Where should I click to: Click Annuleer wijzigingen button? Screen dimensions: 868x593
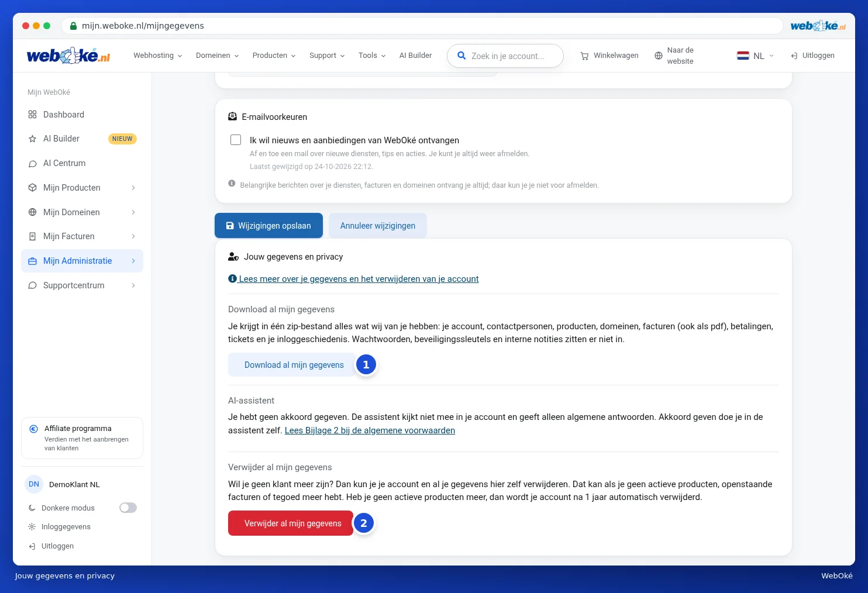point(378,226)
